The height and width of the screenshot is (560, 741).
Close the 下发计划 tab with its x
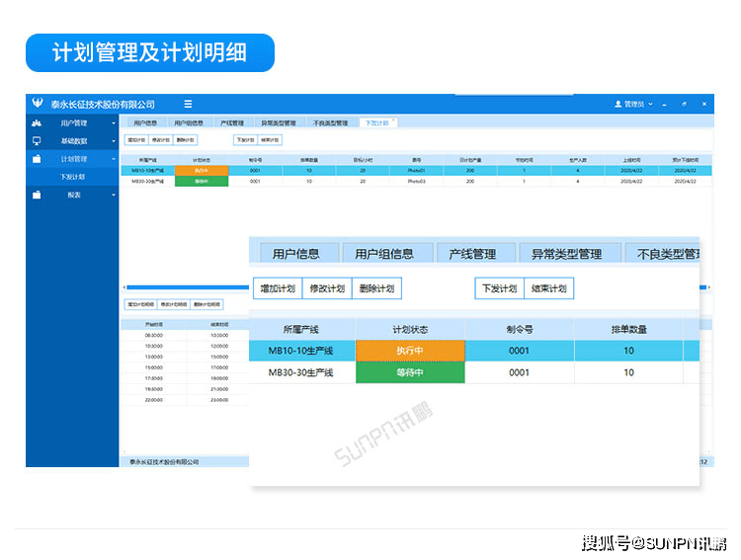click(393, 121)
